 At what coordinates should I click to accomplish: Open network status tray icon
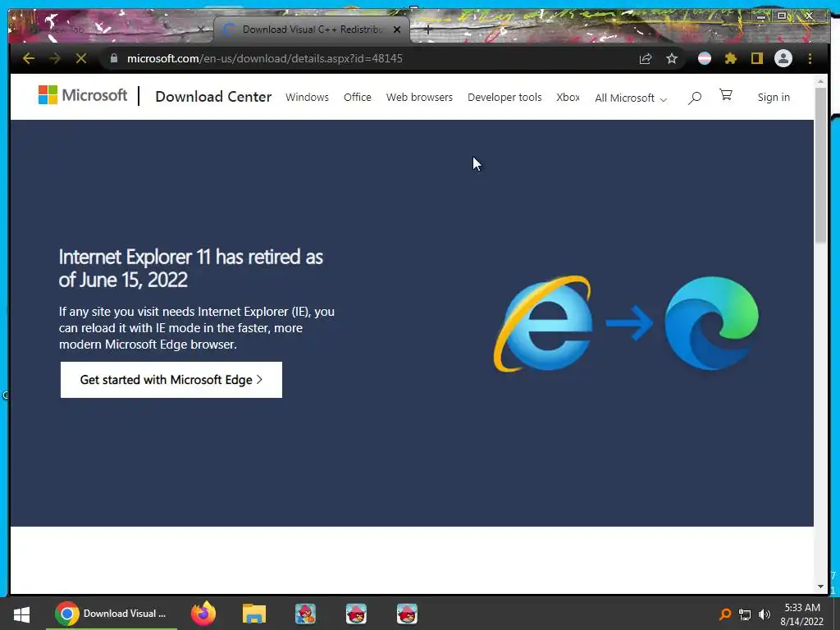(745, 614)
